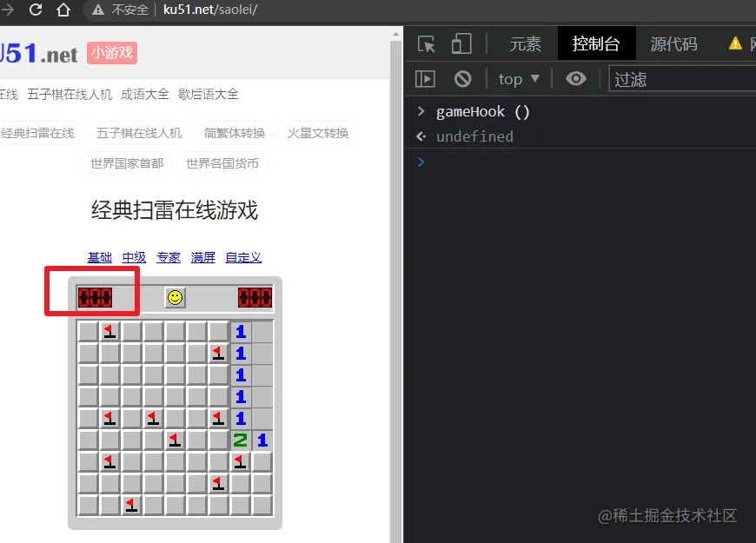Show the console sidebar icon
Screen dimensions: 756x543
click(425, 78)
